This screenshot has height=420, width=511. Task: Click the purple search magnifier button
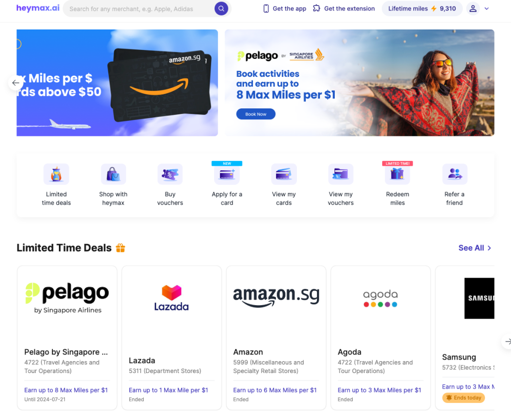click(221, 9)
